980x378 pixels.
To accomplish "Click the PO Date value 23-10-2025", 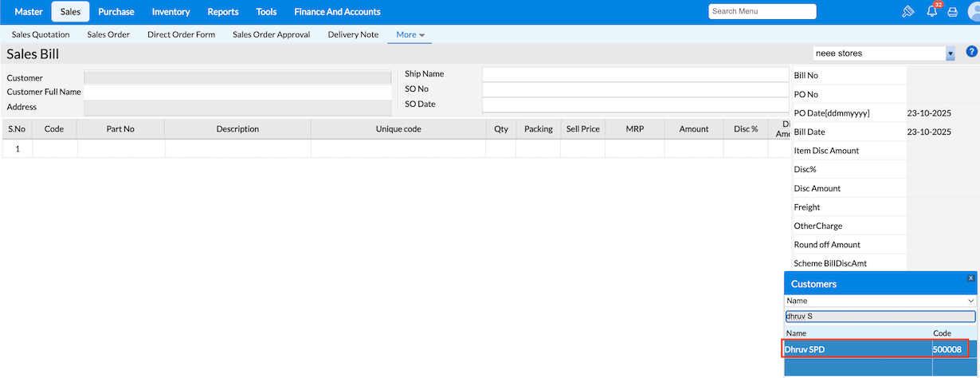I will click(x=929, y=113).
